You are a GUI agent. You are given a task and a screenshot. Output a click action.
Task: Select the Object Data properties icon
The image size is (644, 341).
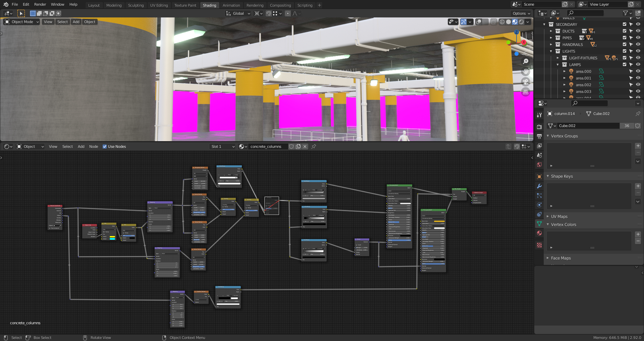[x=539, y=224]
